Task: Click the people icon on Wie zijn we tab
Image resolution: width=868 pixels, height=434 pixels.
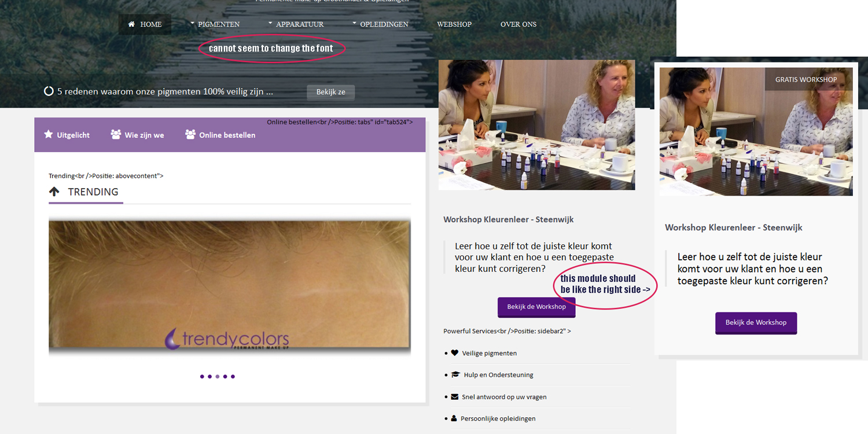Action: pyautogui.click(x=116, y=134)
